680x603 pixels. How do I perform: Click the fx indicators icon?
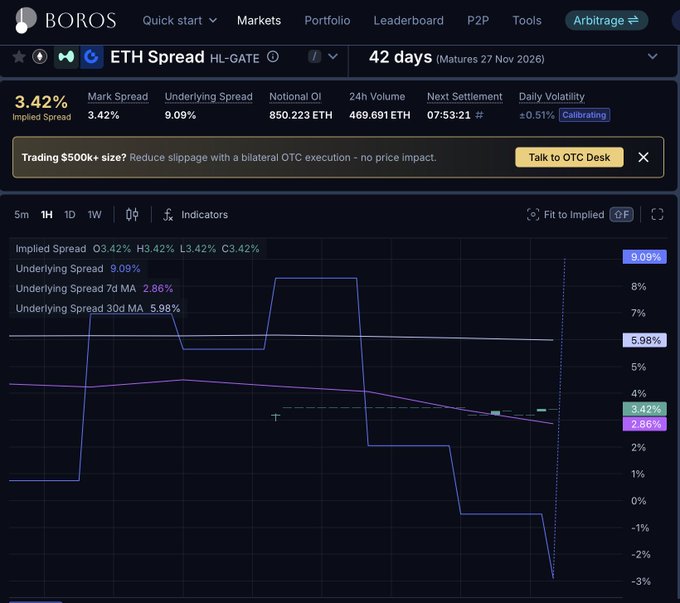(168, 214)
